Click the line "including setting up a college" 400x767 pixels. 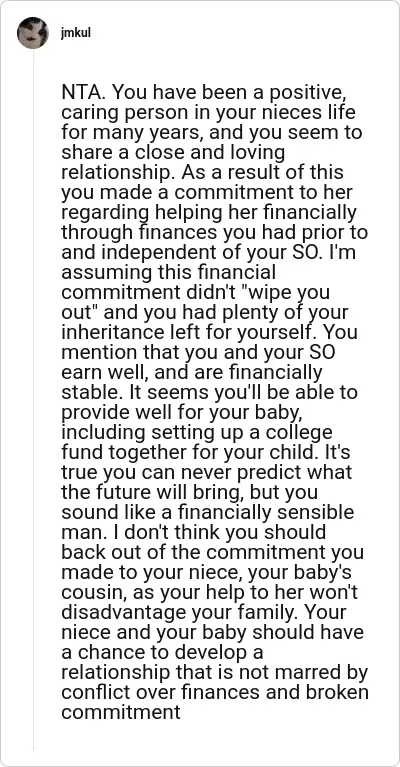click(197, 433)
